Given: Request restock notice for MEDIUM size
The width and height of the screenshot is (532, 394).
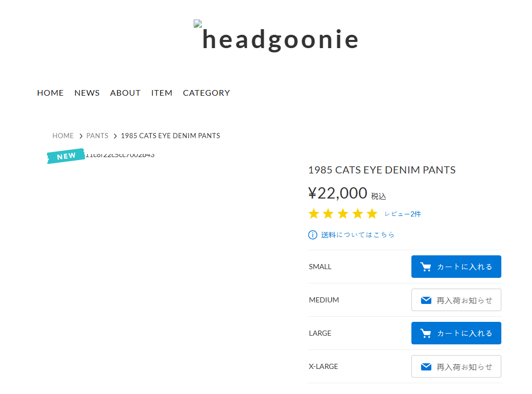Looking at the screenshot, I should pyautogui.click(x=456, y=300).
